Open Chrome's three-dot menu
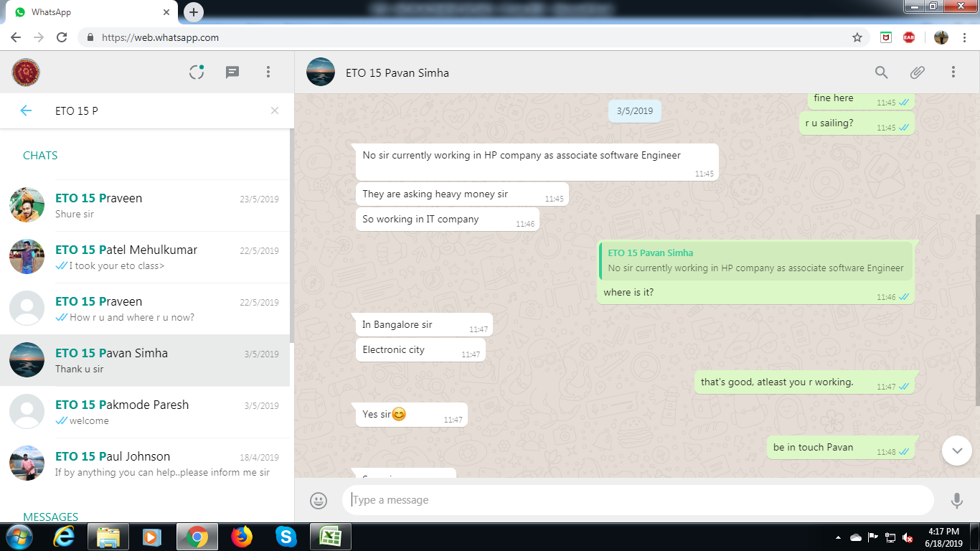 [965, 37]
